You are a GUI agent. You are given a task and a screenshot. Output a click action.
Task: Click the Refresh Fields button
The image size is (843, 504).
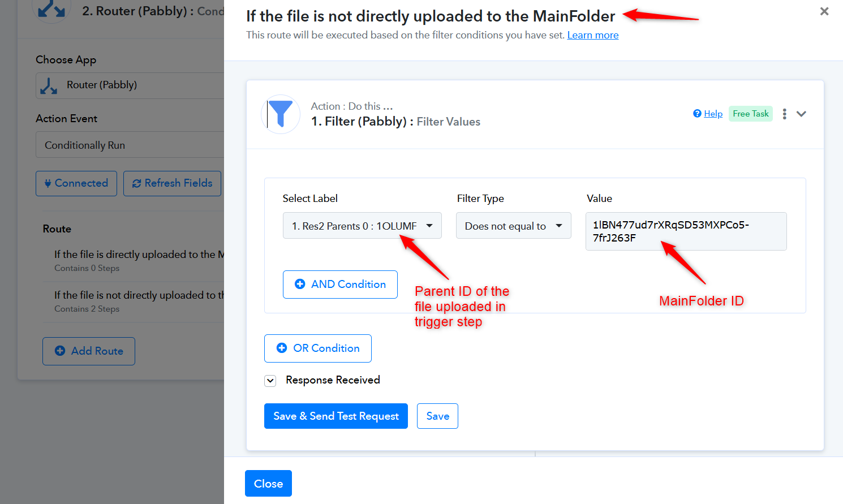[x=172, y=183]
